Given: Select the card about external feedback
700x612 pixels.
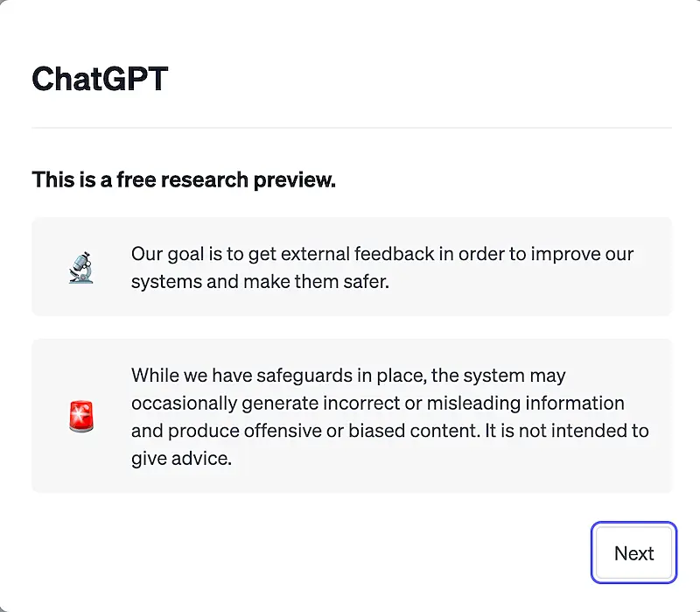Looking at the screenshot, I should (x=350, y=266).
